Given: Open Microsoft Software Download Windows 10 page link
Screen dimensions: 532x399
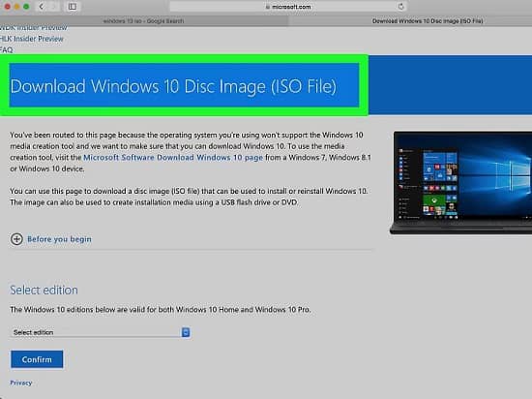Looking at the screenshot, I should pyautogui.click(x=173, y=158).
